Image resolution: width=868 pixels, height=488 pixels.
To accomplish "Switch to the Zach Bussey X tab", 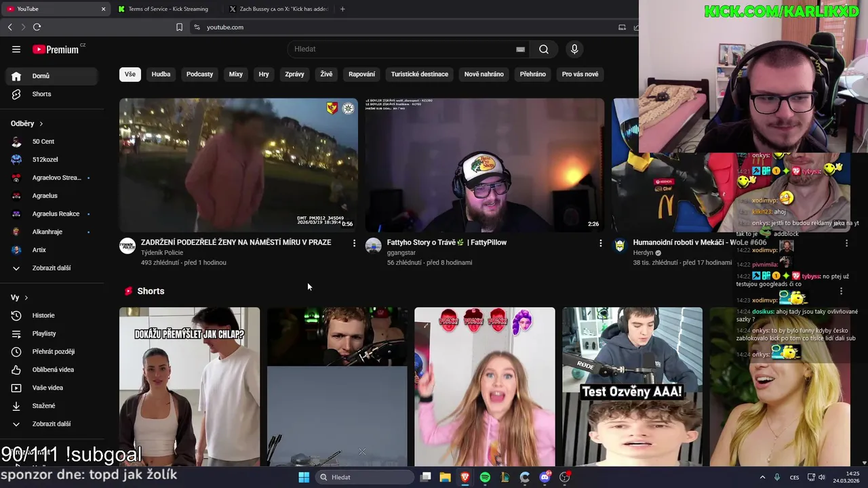I will click(278, 9).
